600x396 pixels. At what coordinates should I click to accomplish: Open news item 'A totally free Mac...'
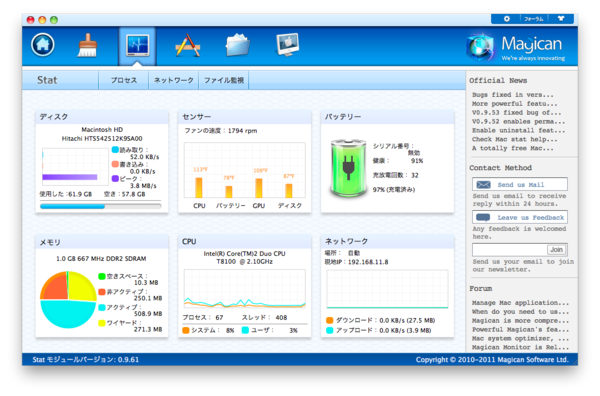pos(512,148)
